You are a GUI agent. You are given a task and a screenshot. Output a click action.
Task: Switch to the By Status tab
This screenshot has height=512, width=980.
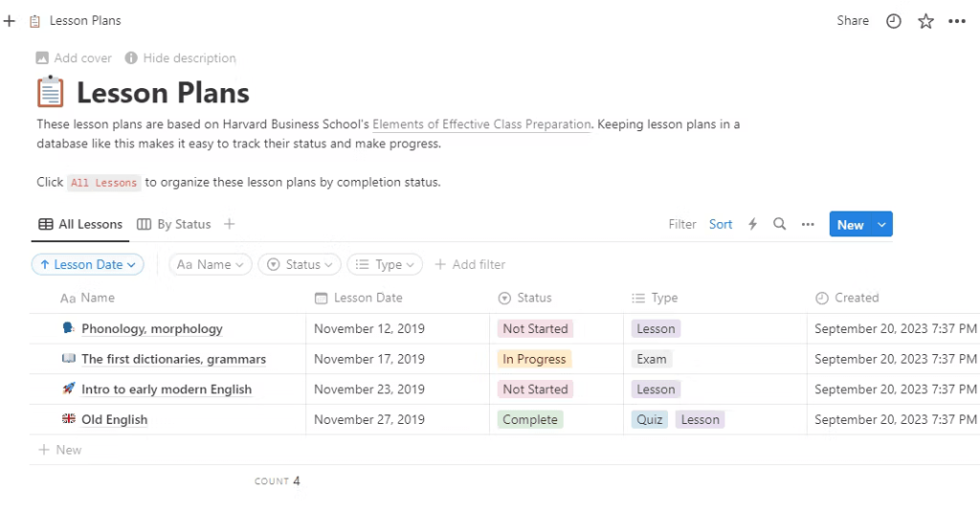click(173, 224)
